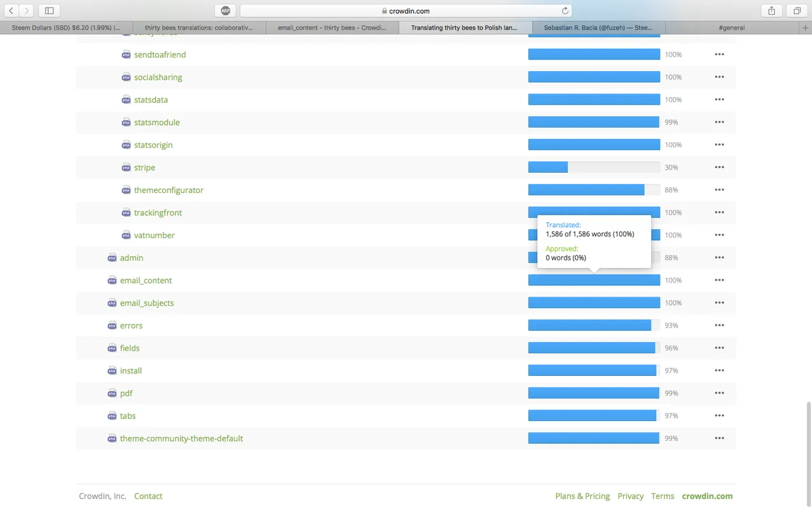The image size is (812, 508).
Task: Click the file icon beside statsorigin
Action: coord(126,145)
